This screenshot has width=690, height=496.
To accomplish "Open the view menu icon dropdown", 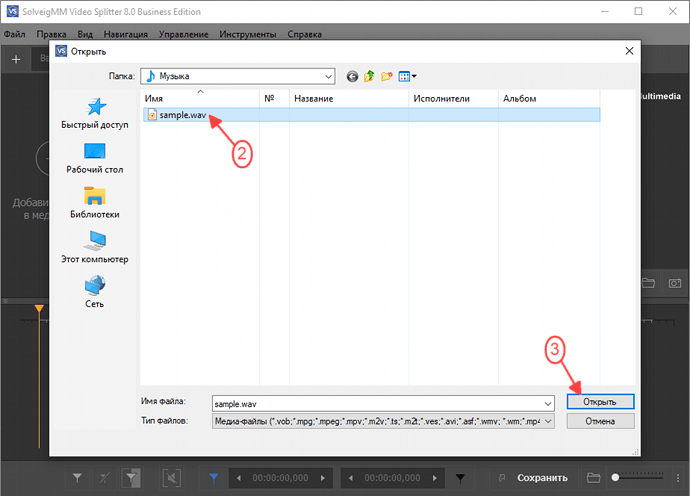I will coord(407,77).
